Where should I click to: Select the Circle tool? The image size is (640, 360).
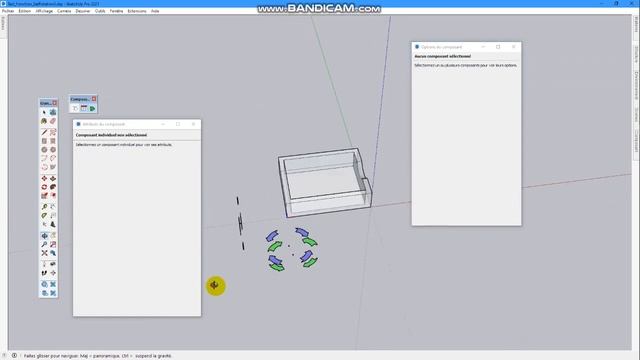44,150
